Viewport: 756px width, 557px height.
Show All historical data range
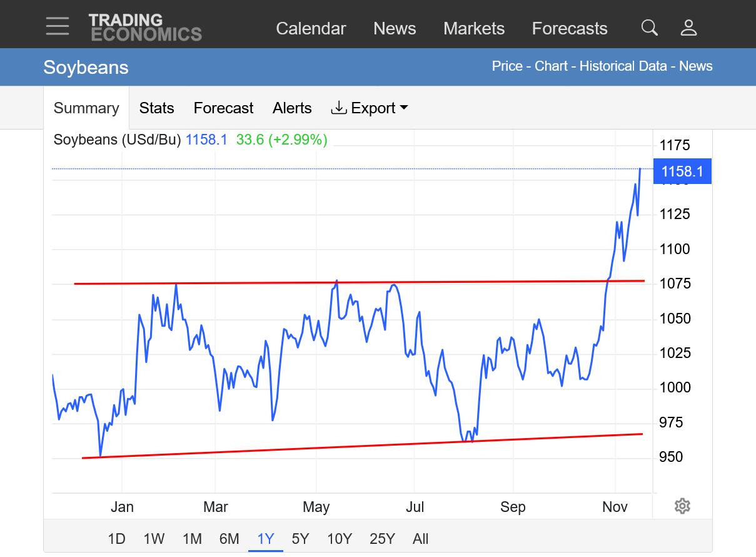420,539
